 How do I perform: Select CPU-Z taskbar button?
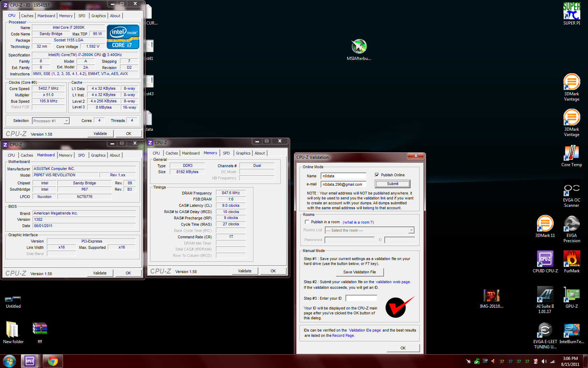point(30,361)
